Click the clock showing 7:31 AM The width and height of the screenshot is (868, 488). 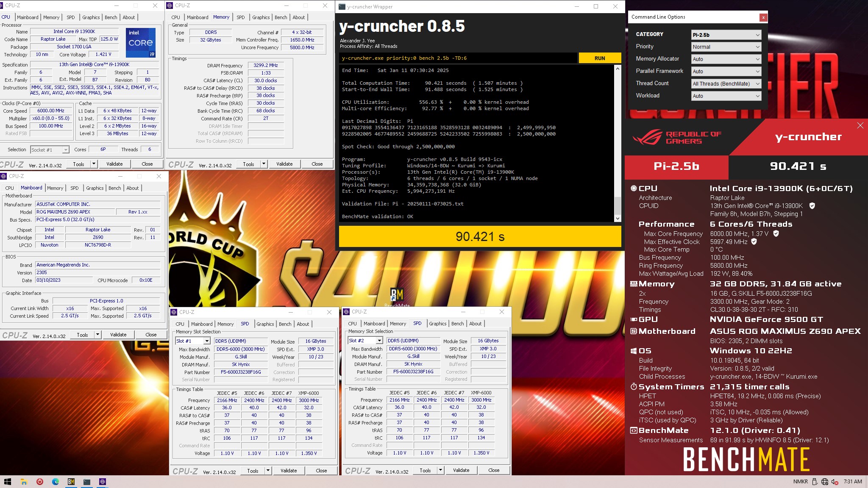(853, 482)
